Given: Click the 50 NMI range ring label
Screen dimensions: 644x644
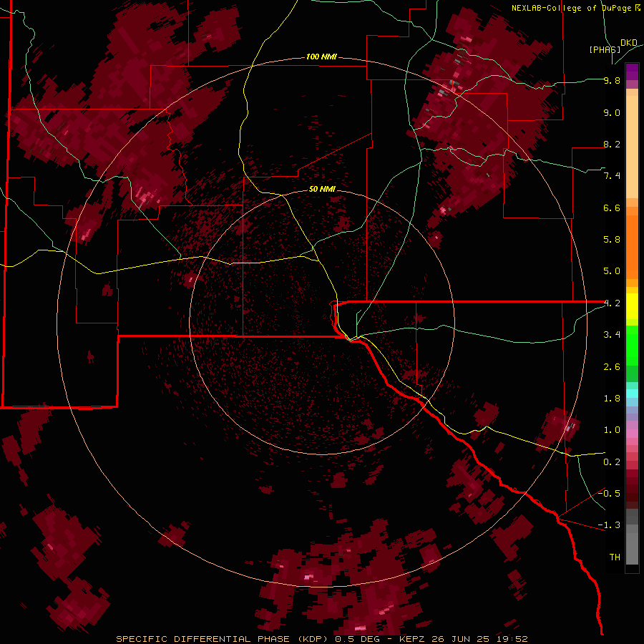Looking at the screenshot, I should 322,189.
